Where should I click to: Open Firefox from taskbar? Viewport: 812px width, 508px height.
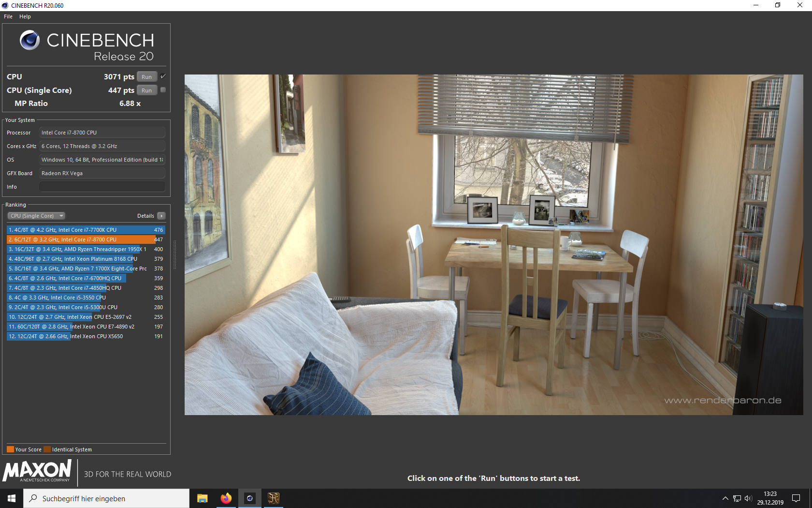[226, 498]
